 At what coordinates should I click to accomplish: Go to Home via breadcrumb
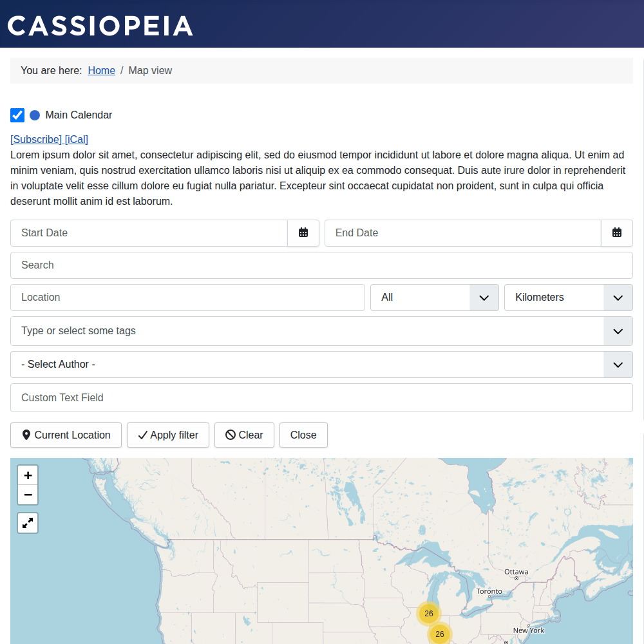point(102,71)
